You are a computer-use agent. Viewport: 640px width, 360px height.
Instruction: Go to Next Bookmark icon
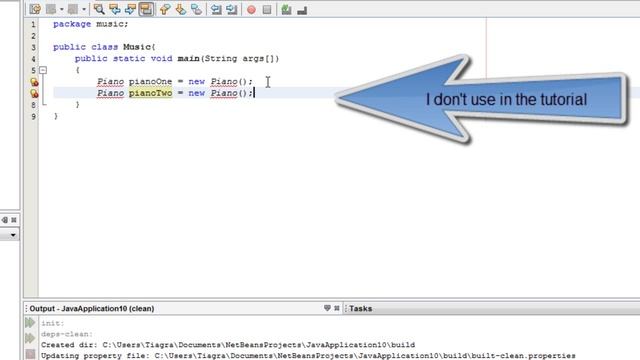click(x=180, y=9)
